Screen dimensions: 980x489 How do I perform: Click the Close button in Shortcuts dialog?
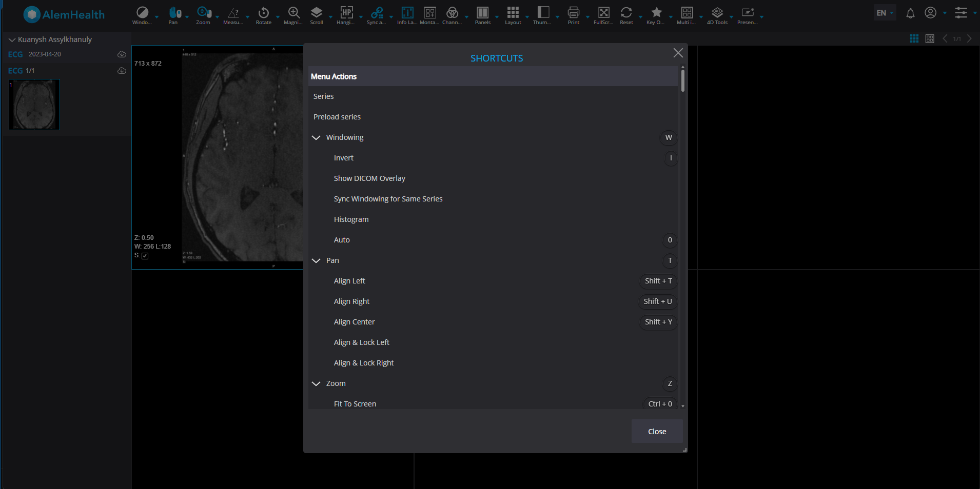[x=657, y=432]
